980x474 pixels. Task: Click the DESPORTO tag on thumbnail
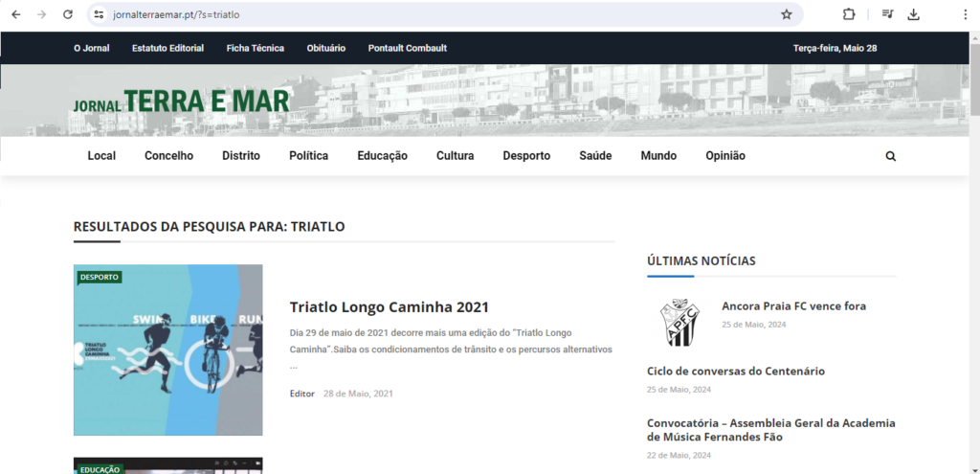100,277
